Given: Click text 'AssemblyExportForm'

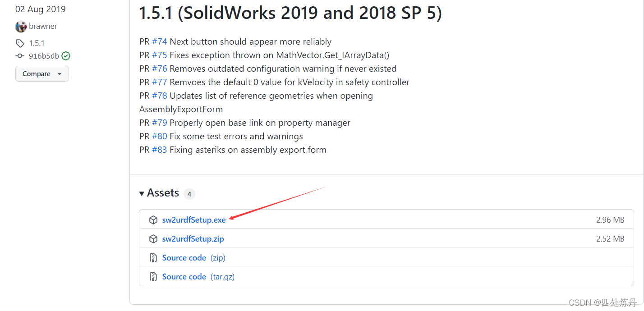Looking at the screenshot, I should click(x=181, y=109).
